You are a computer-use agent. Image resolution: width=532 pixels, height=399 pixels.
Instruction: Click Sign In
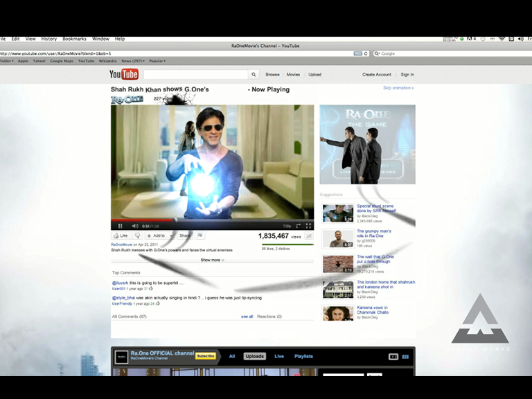click(407, 75)
